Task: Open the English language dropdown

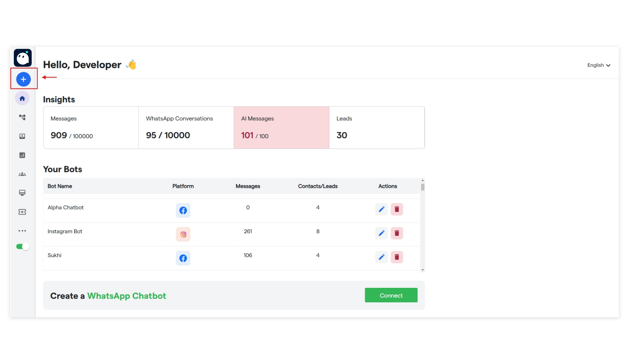Action: click(599, 65)
